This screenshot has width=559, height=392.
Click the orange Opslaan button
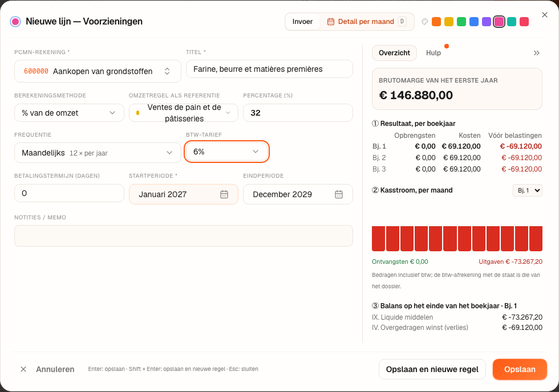tap(520, 369)
